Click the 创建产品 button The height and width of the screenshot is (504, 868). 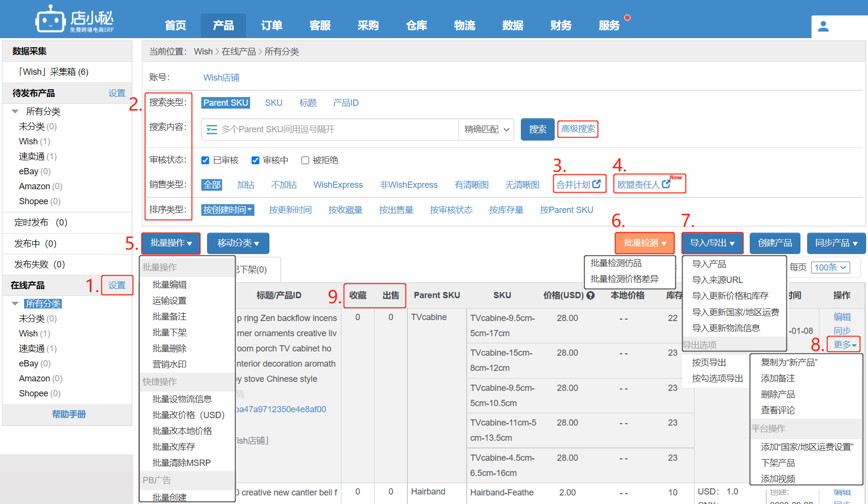click(775, 243)
